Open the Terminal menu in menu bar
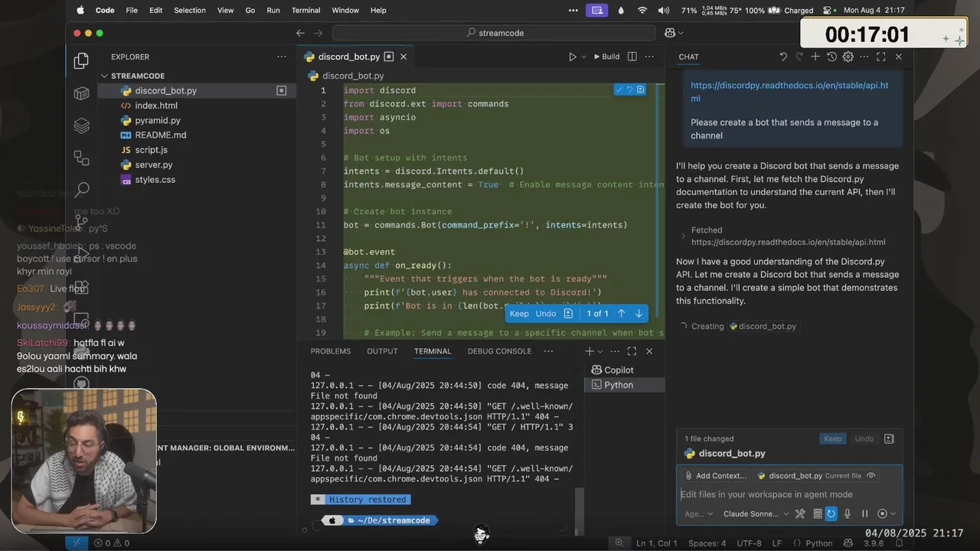980x551 pixels. click(305, 11)
